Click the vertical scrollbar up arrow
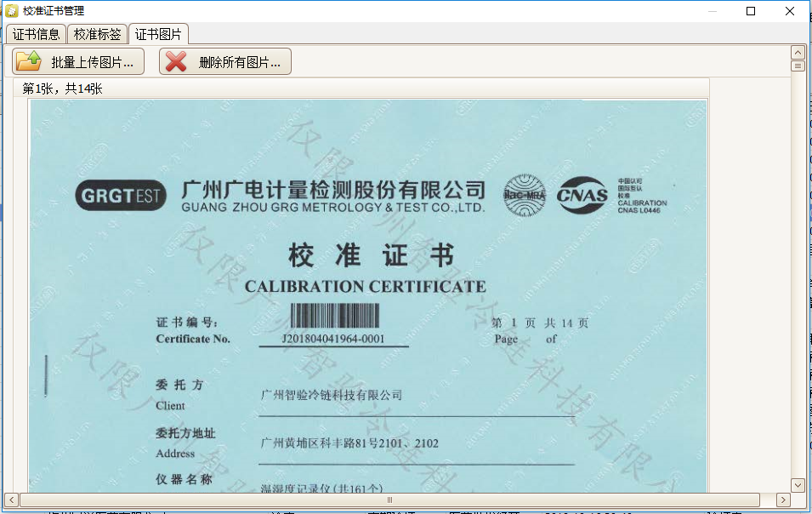Screen dimensions: 812x514 pos(798,52)
